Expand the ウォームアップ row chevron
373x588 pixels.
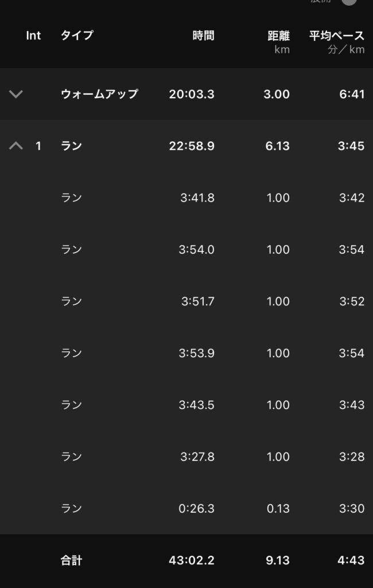click(x=16, y=94)
